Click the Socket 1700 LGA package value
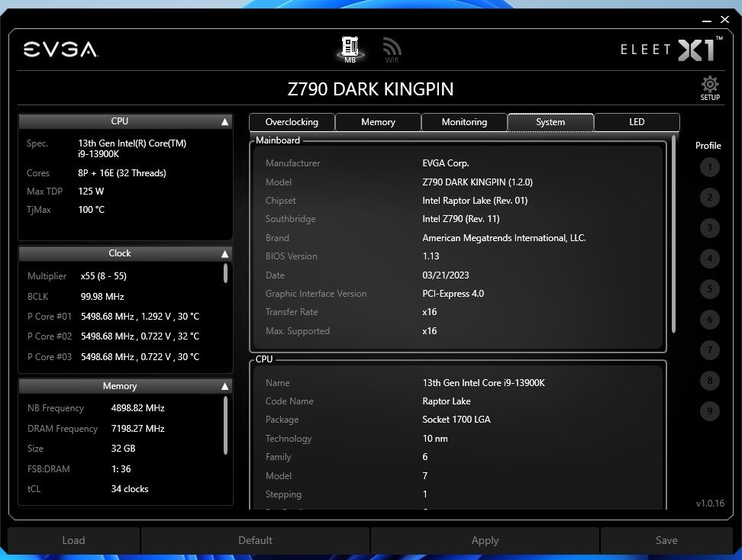The height and width of the screenshot is (560, 742). pyautogui.click(x=456, y=420)
